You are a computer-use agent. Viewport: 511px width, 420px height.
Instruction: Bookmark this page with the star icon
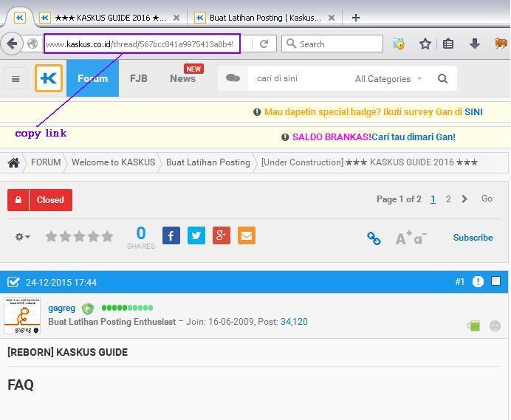pyautogui.click(x=425, y=44)
